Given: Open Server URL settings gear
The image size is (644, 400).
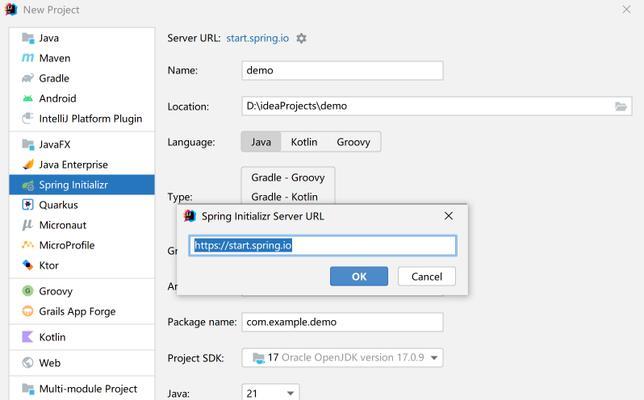Looking at the screenshot, I should tap(301, 38).
